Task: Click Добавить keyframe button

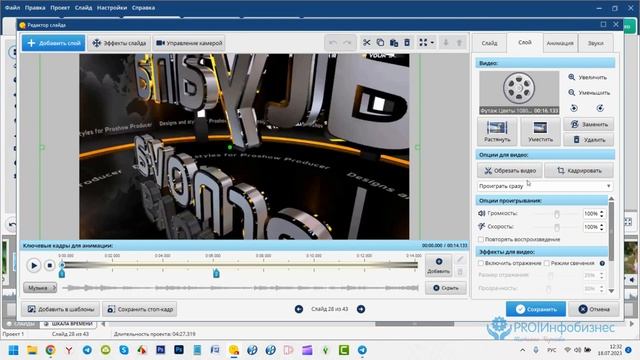Action: (438, 265)
